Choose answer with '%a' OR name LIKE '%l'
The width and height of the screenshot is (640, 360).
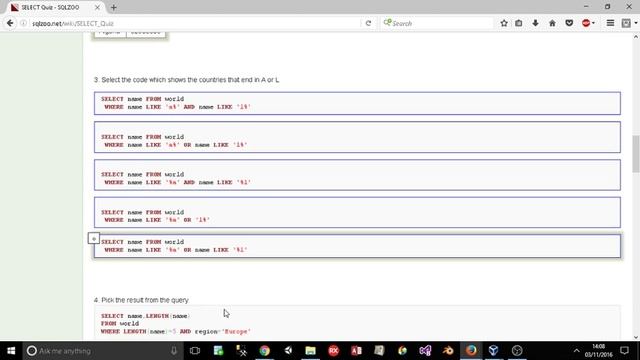tap(357, 246)
